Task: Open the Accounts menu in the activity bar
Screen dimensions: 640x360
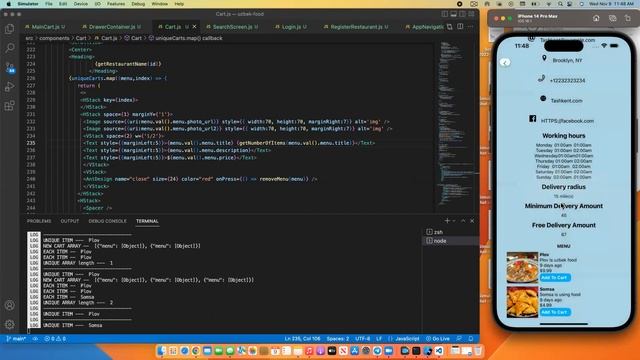Action: tap(9, 305)
